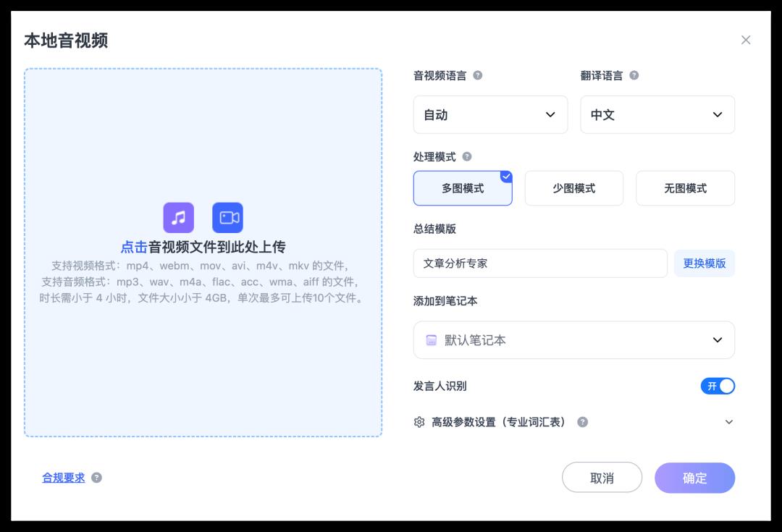Click the 更换模版 change template button
The height and width of the screenshot is (532, 782).
(704, 263)
